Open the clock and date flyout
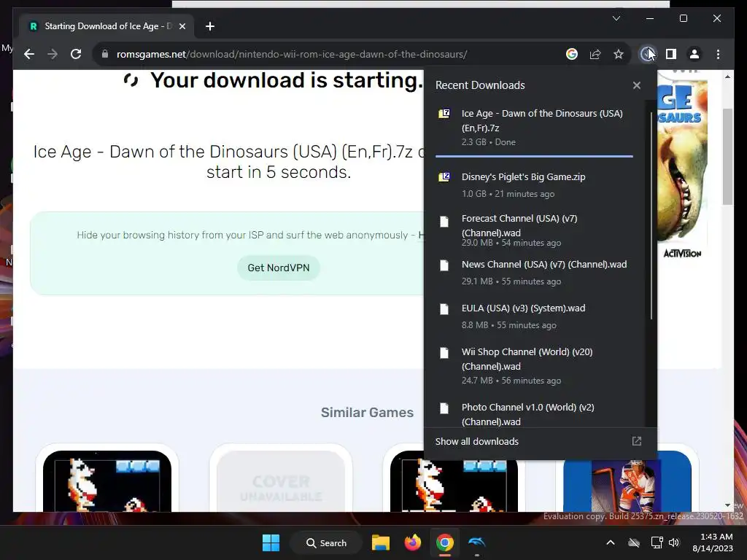Viewport: 747px width, 560px height. pyautogui.click(x=713, y=542)
